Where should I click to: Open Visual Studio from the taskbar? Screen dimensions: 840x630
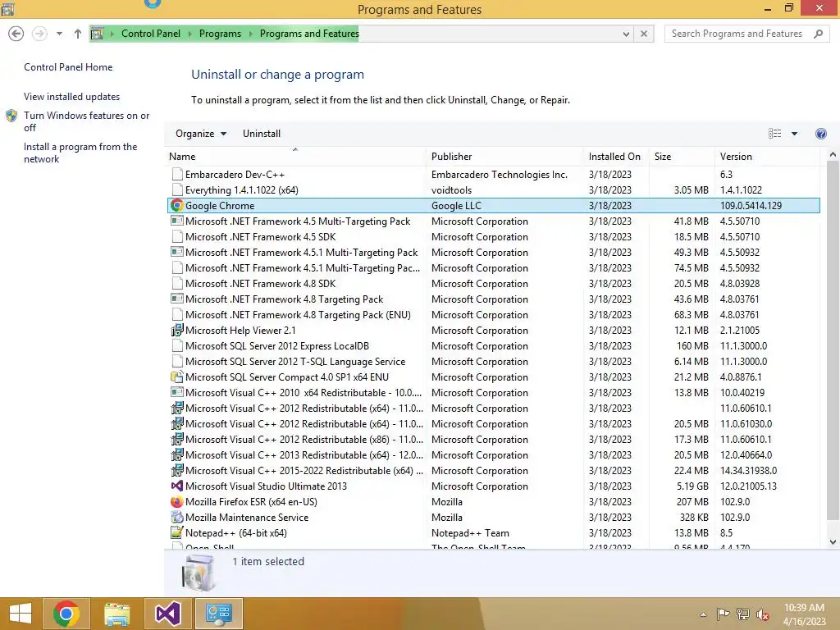point(167,614)
